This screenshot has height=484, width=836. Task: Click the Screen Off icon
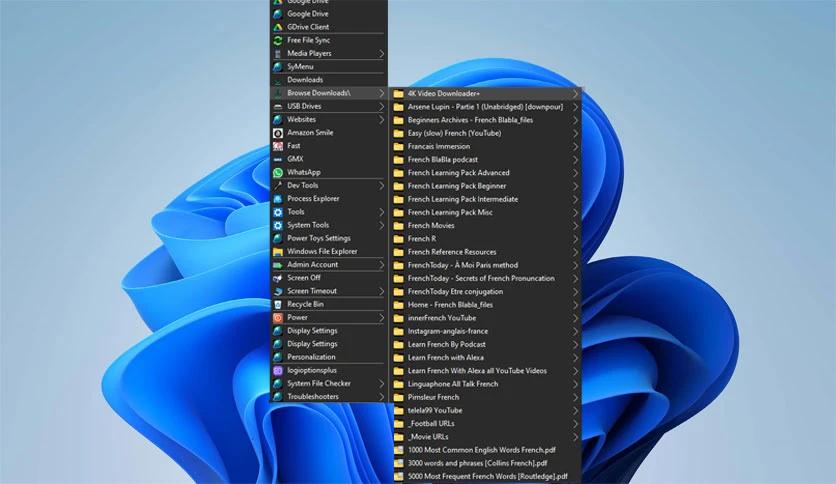coord(278,278)
